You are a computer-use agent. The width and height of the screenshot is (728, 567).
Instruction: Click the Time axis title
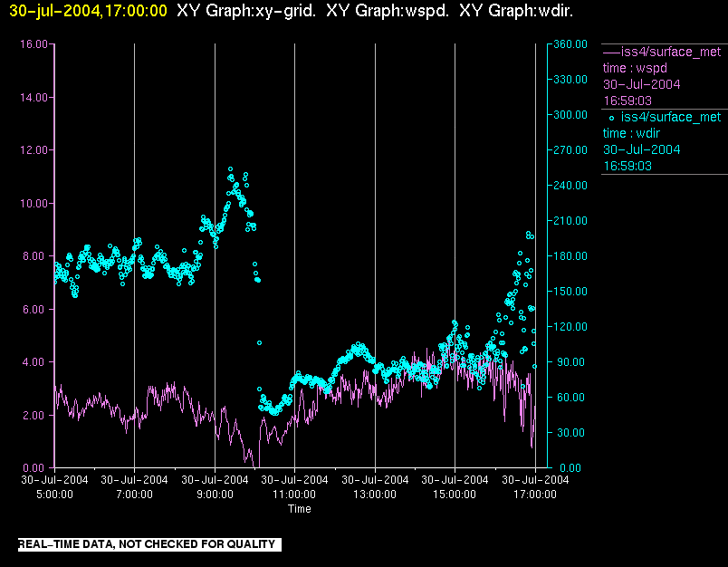click(300, 509)
